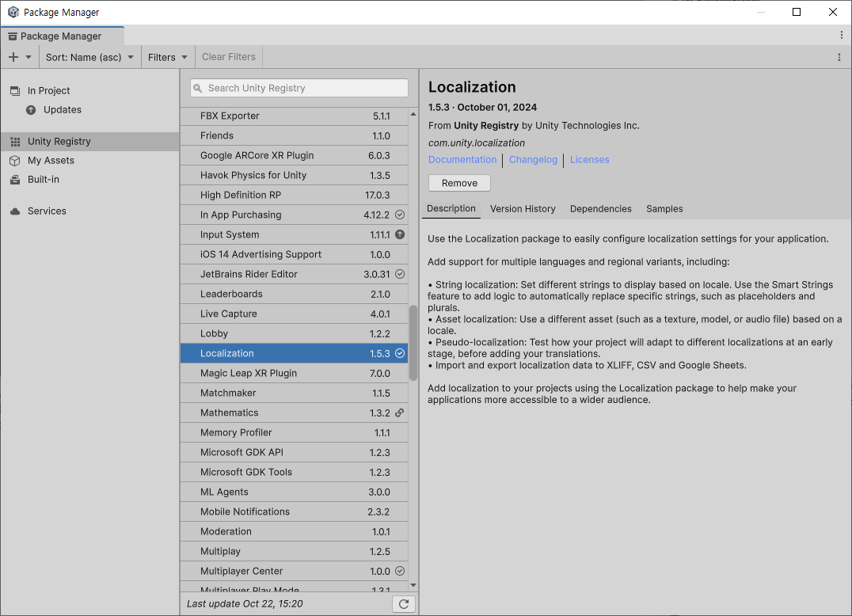Viewport: 852px width, 616px height.
Task: Click Input System update-available arrow icon
Action: point(400,234)
